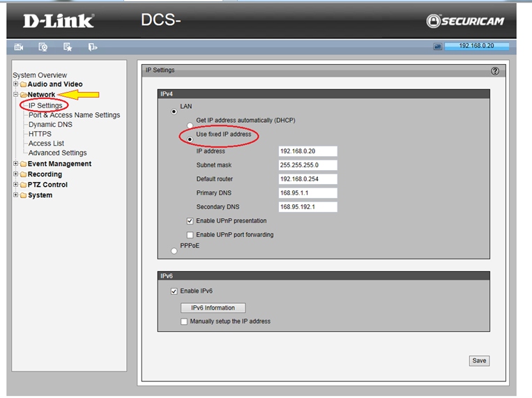Click the Default router input field
532x398 pixels.
(307, 179)
